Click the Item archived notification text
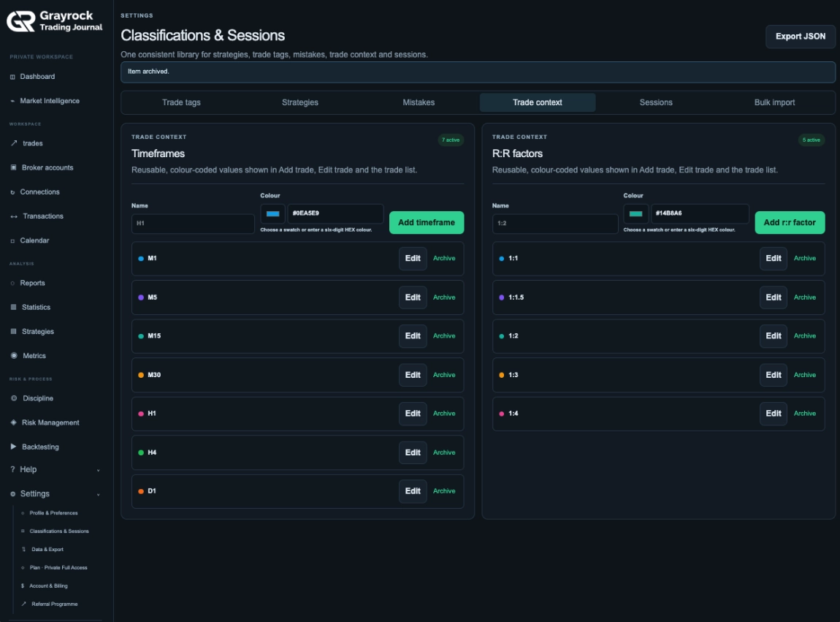 (148, 72)
